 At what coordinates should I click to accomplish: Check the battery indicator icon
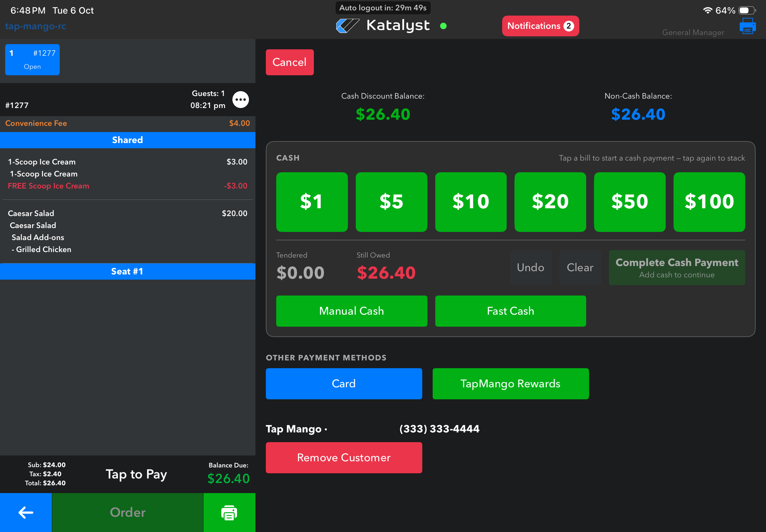[747, 10]
